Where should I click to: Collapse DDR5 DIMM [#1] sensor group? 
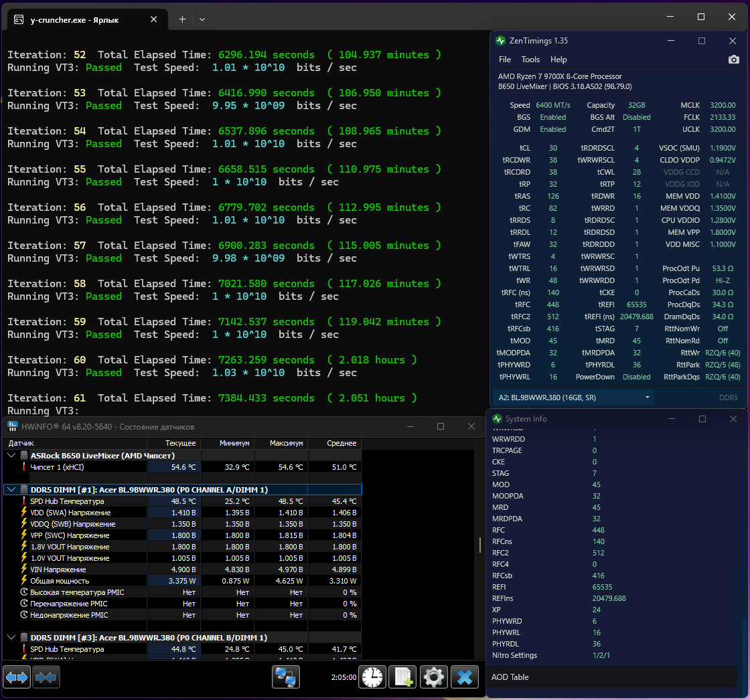pos(11,490)
